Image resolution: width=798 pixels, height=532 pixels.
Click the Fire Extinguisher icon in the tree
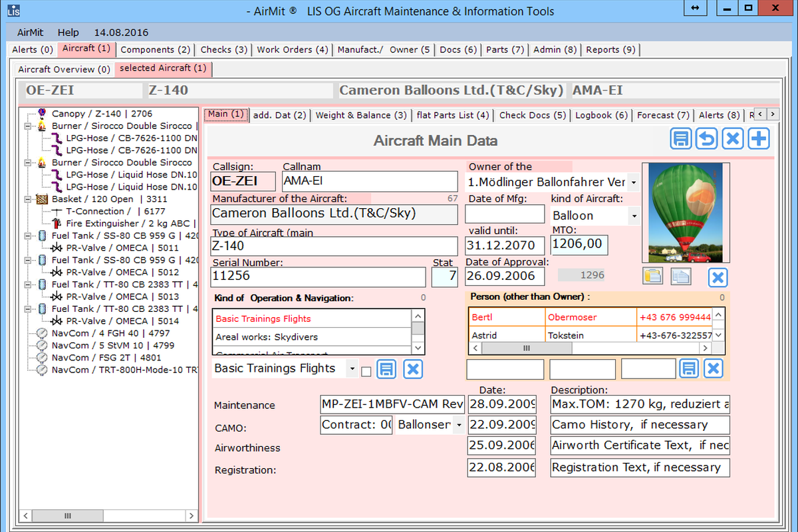57,223
